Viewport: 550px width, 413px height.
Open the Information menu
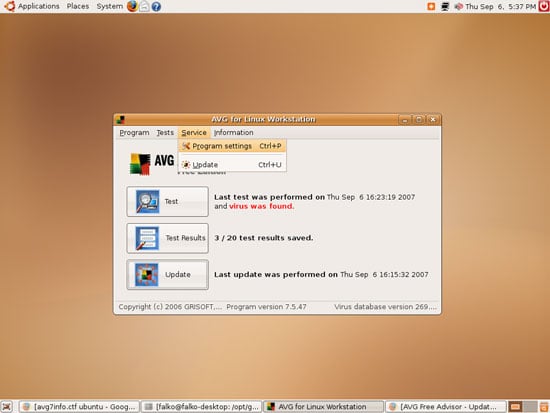234,133
